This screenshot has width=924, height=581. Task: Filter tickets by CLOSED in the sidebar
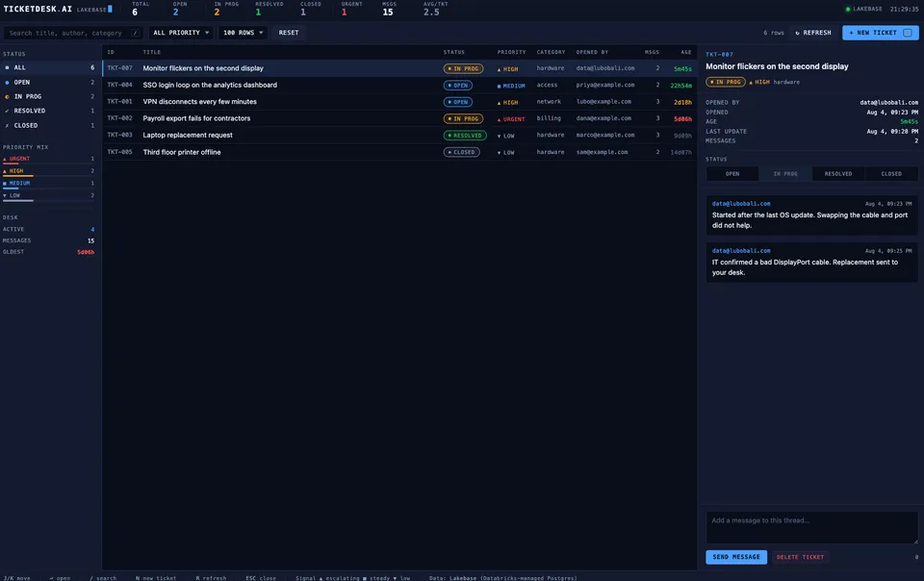(49, 125)
